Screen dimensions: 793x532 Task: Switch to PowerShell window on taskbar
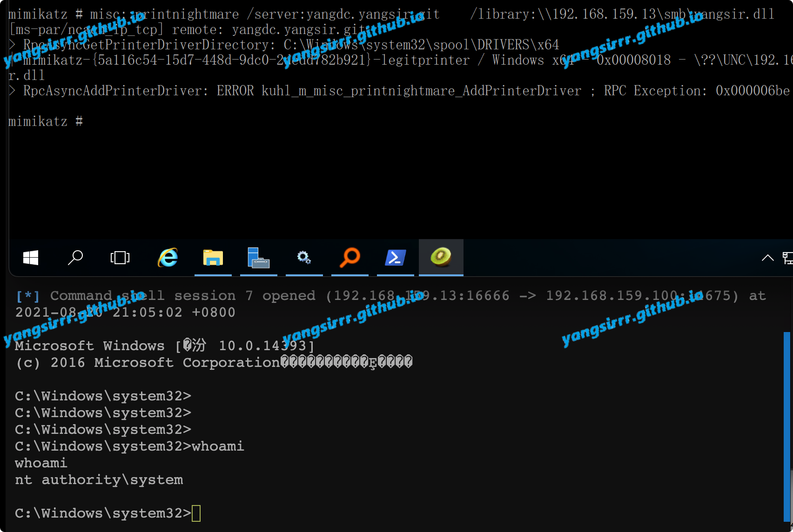(x=396, y=258)
